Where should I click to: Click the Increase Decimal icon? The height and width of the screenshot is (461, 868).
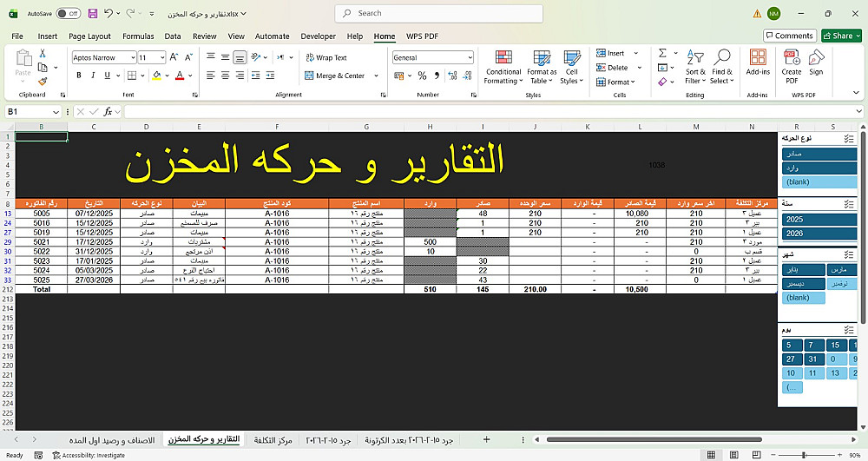[x=452, y=76]
